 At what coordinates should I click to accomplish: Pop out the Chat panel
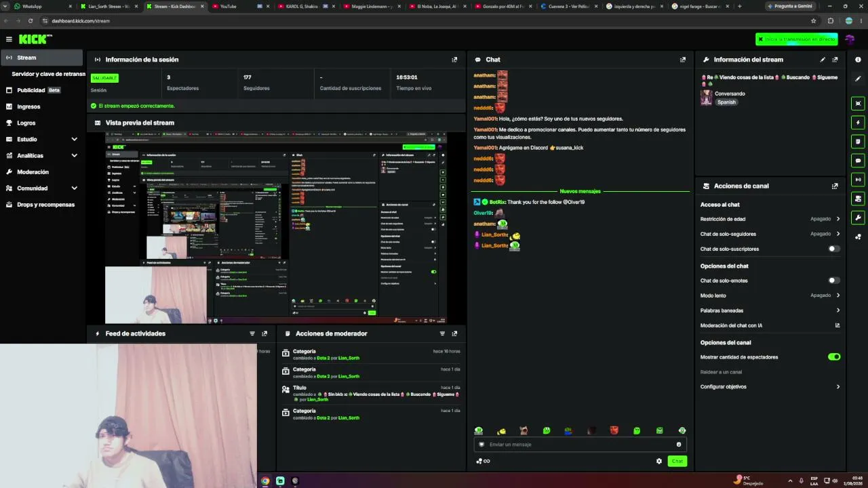point(683,60)
